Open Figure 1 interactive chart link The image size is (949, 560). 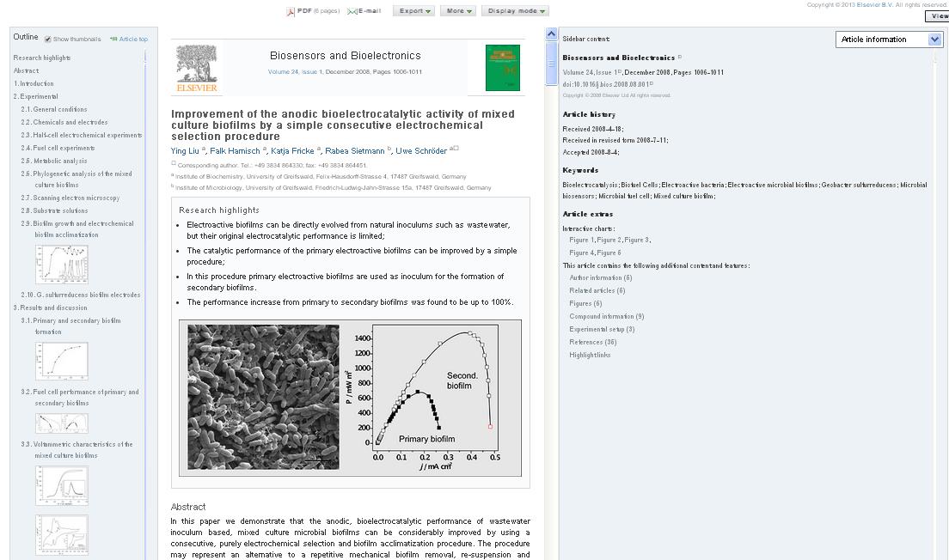[582, 240]
